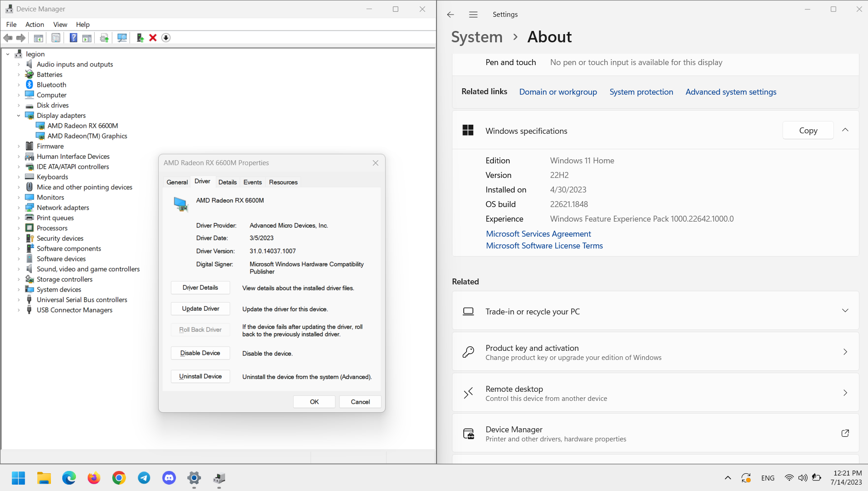This screenshot has height=491, width=868.
Task: Click the Disable Device button
Action: (201, 353)
